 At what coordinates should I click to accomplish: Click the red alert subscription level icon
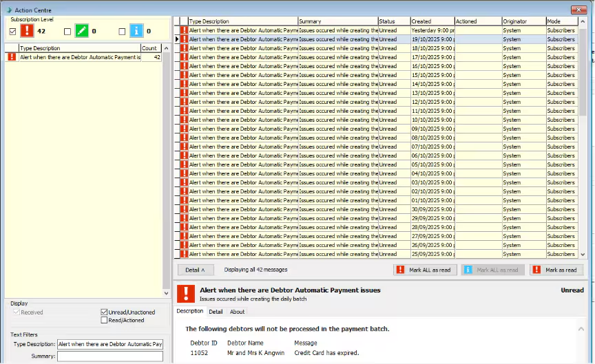(x=27, y=31)
